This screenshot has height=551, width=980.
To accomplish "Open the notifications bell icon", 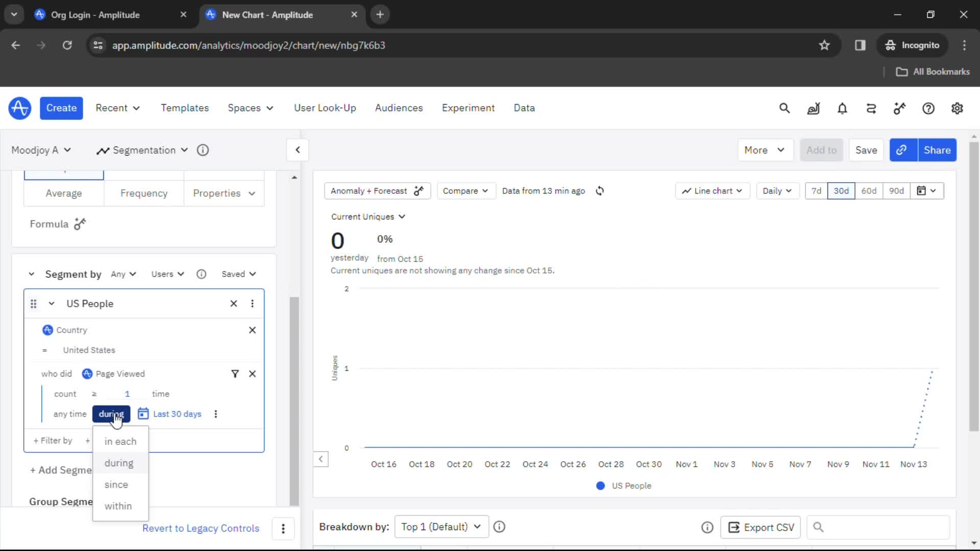I will 842,108.
